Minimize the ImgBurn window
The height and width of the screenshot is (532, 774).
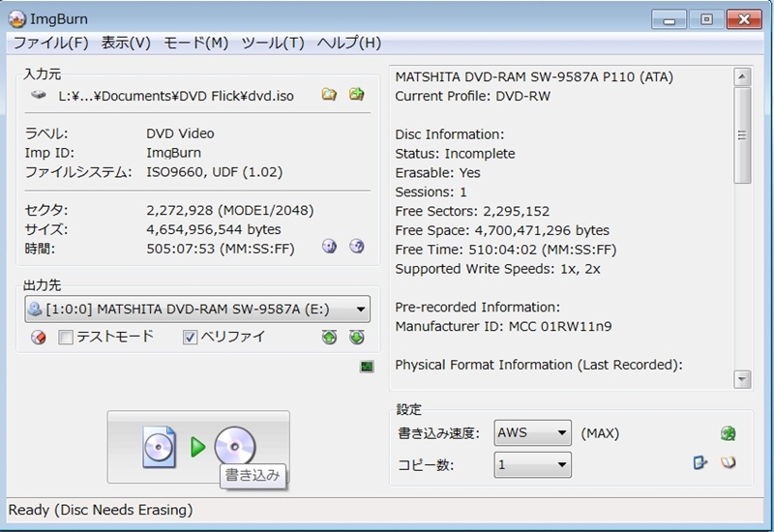pyautogui.click(x=669, y=19)
